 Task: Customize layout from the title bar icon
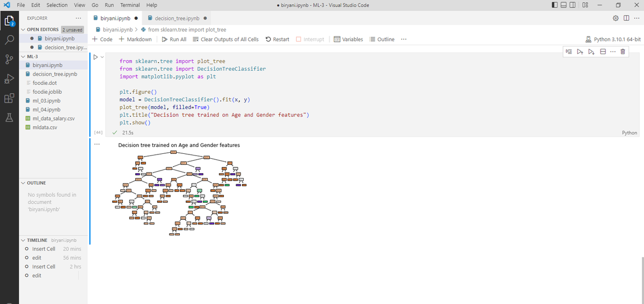click(x=586, y=5)
